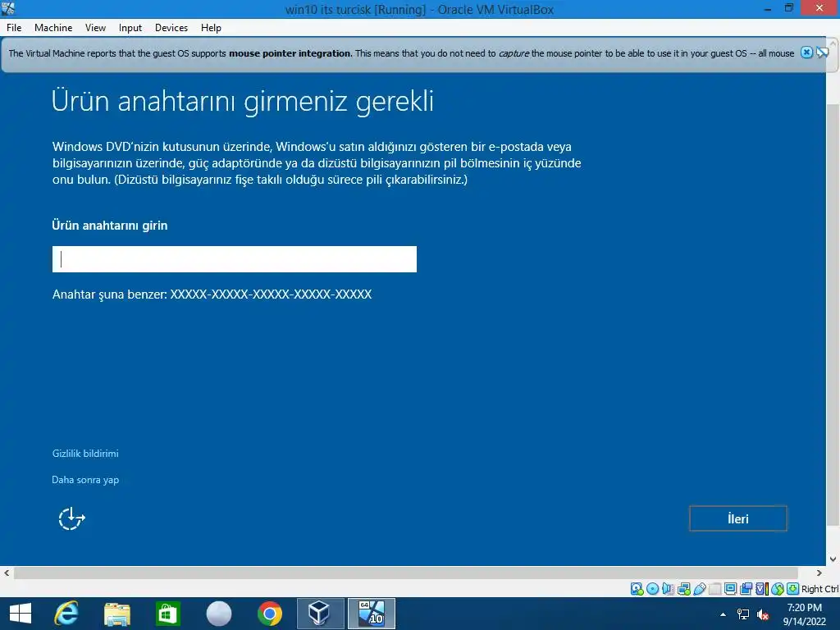Open the Help menu
Screen dimensions: 840x630
coord(211,28)
